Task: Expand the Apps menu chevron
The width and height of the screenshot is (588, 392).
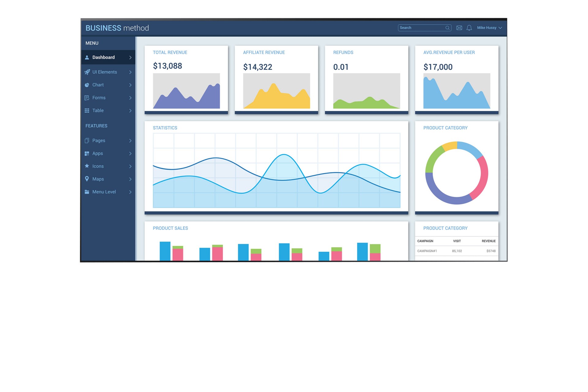Action: coord(130,154)
